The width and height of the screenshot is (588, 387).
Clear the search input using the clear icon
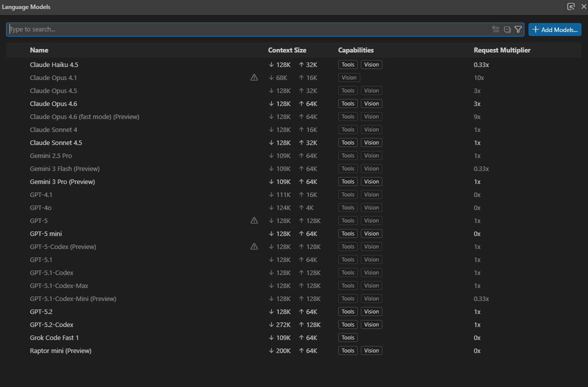click(496, 29)
